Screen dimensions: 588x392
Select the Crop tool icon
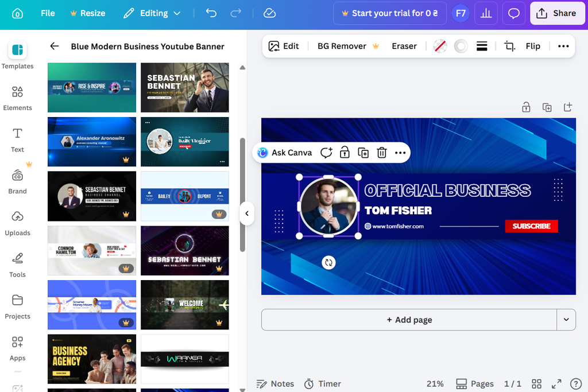tap(509, 46)
